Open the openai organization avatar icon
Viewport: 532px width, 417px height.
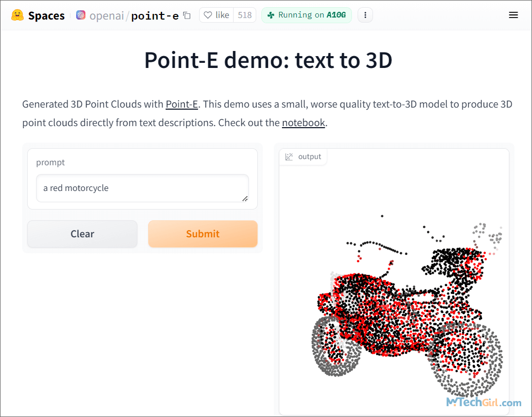click(81, 15)
